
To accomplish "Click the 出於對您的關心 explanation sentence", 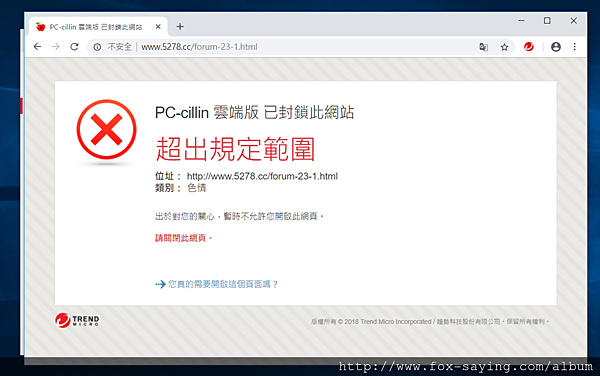I will 239,216.
